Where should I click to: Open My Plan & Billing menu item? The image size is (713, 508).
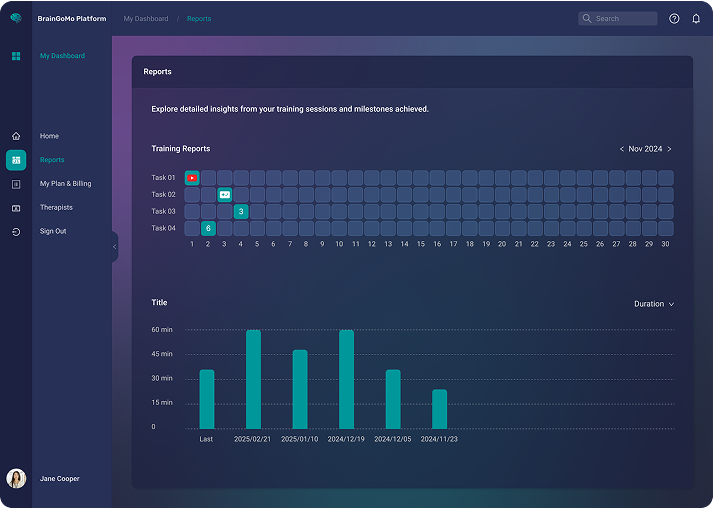65,184
